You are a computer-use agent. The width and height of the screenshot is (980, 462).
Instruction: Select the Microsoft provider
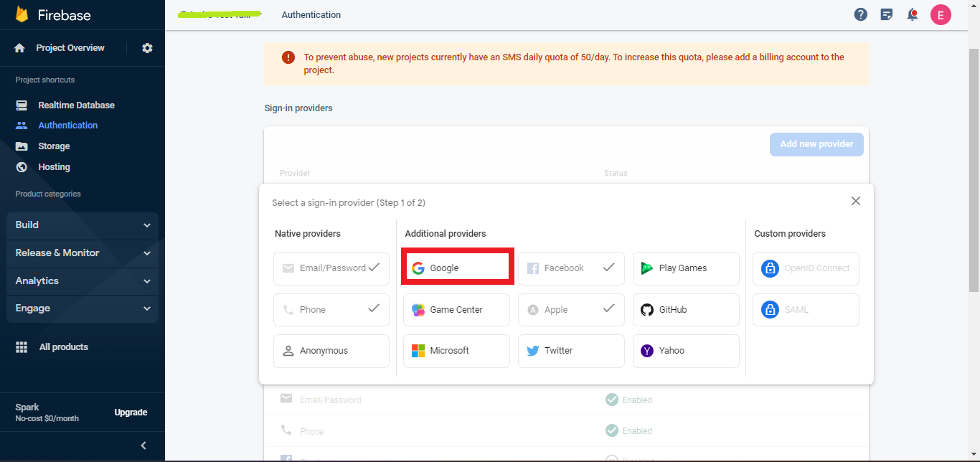[456, 351]
